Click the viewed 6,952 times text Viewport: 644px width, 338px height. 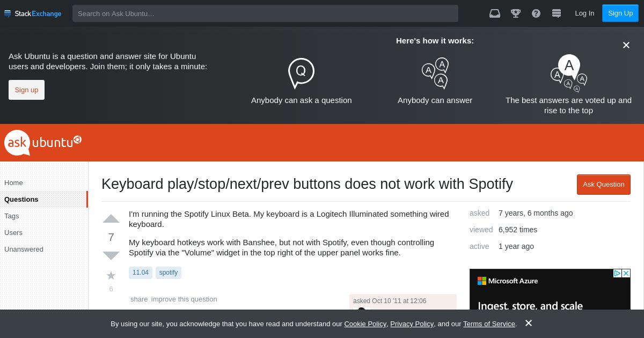503,230
